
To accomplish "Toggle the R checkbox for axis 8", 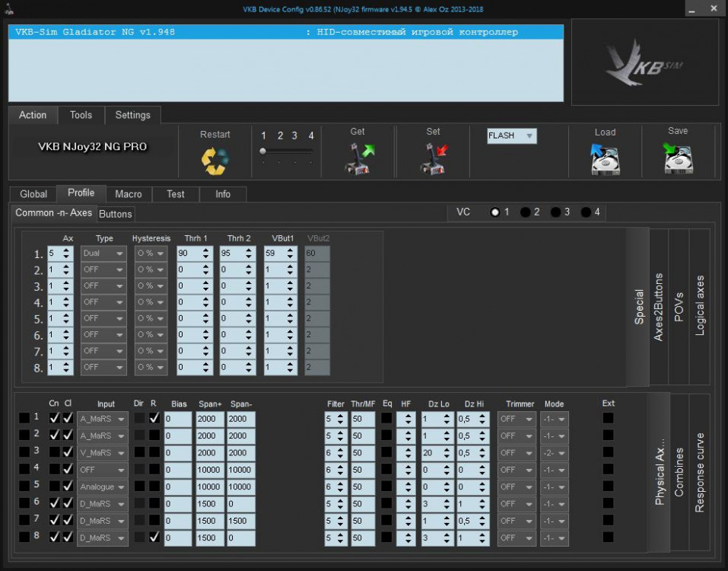I will (154, 538).
